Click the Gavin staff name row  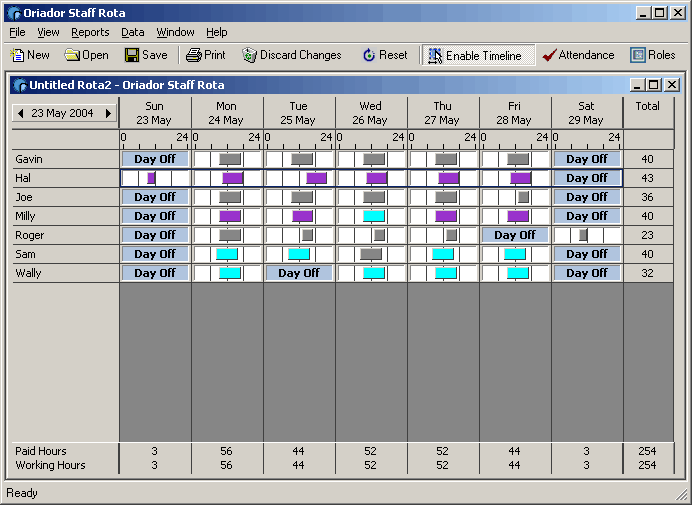coord(65,159)
